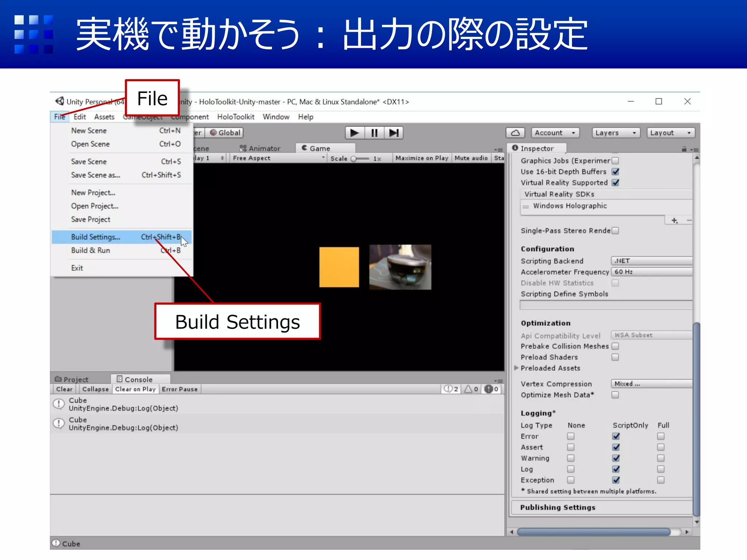Enable Single-Pass Stereo Rendering checkbox
This screenshot has width=747, height=560.
pos(615,230)
